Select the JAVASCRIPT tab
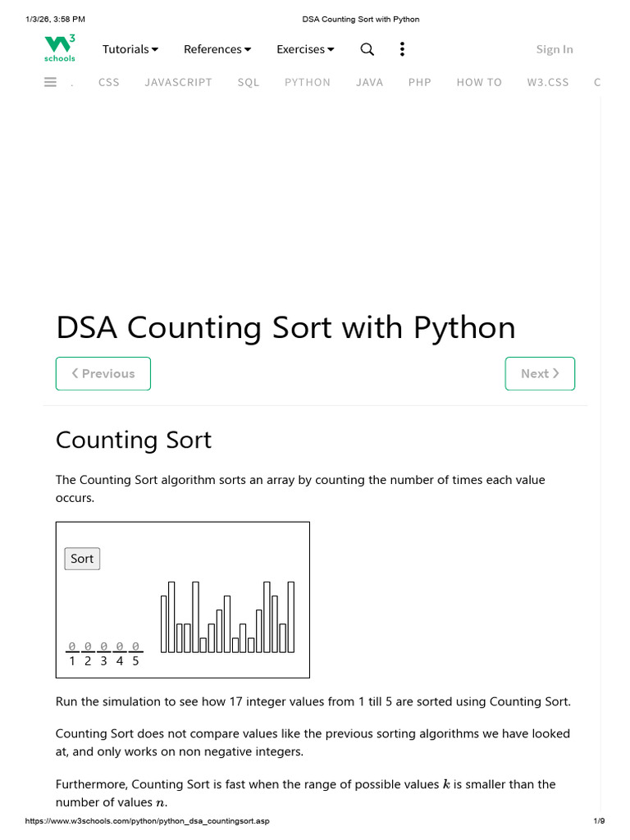The width and height of the screenshot is (630, 840). pos(178,83)
